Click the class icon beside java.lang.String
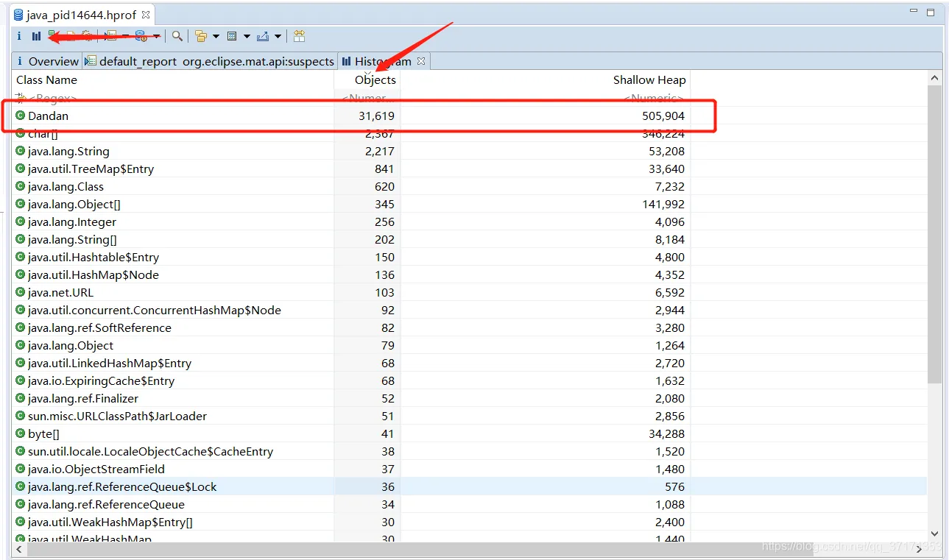Viewport: 949px width, 560px height. tap(21, 151)
